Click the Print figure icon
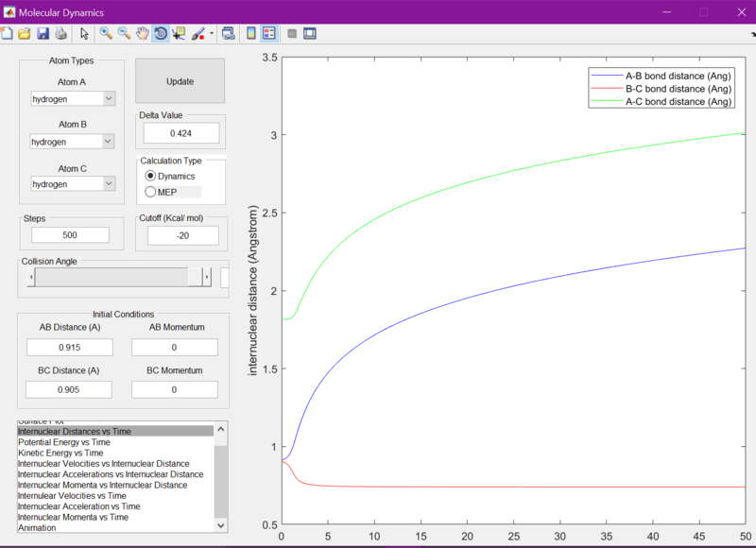Image resolution: width=756 pixels, height=548 pixels. click(x=60, y=33)
